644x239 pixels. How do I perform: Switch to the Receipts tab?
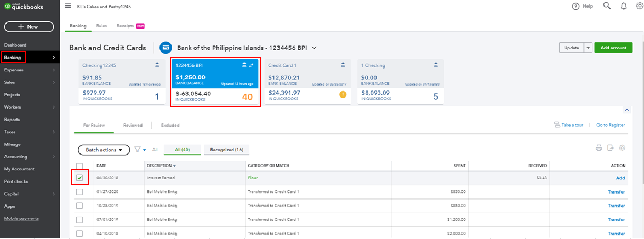(x=125, y=25)
